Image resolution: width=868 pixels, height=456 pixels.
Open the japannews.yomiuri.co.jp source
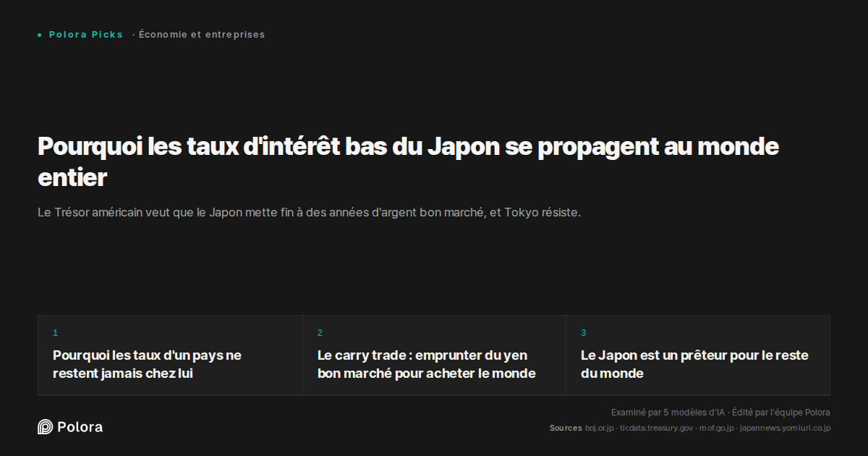point(785,428)
